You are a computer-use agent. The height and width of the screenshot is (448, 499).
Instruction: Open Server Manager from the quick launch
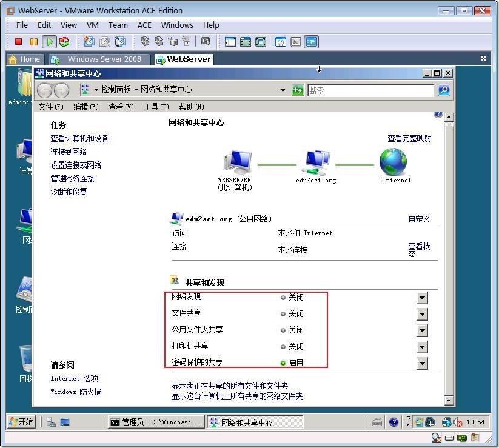pos(52,422)
